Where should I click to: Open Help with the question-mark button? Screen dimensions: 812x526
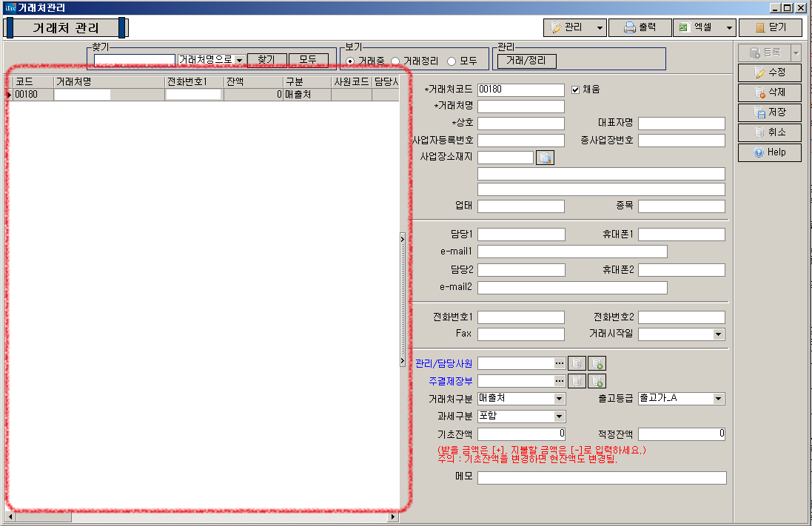(x=770, y=152)
